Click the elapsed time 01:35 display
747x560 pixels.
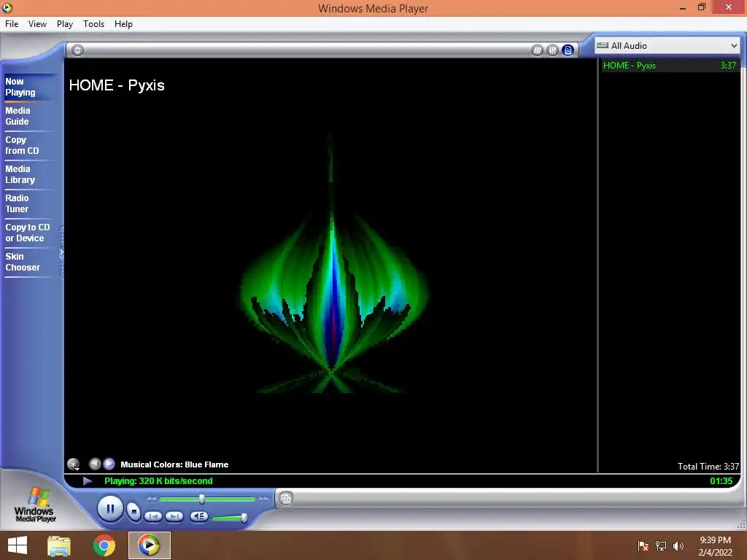(721, 481)
